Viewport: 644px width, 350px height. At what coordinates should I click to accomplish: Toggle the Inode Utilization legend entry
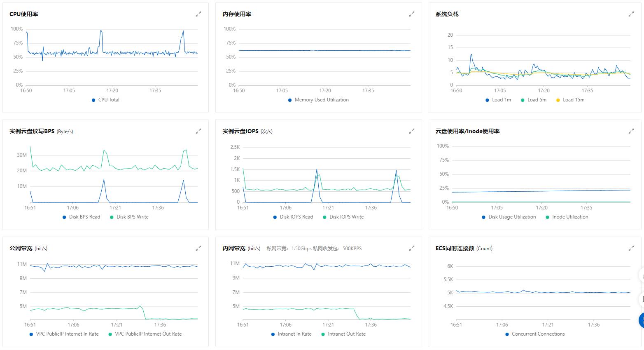pos(569,217)
